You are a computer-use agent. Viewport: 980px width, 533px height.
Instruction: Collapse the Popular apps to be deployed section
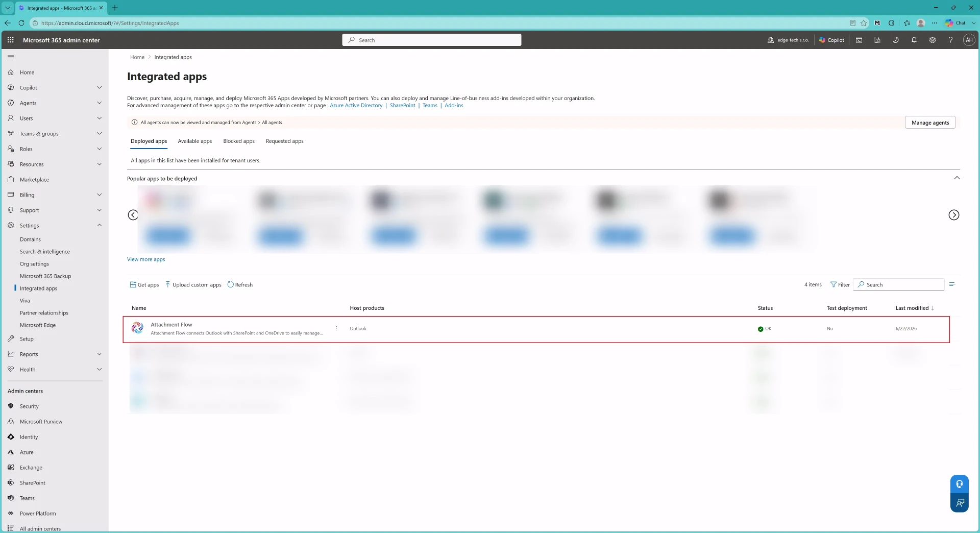click(x=957, y=178)
